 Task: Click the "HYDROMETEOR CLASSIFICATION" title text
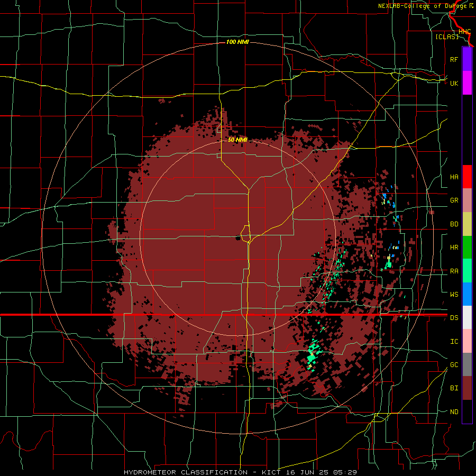[x=186, y=472]
